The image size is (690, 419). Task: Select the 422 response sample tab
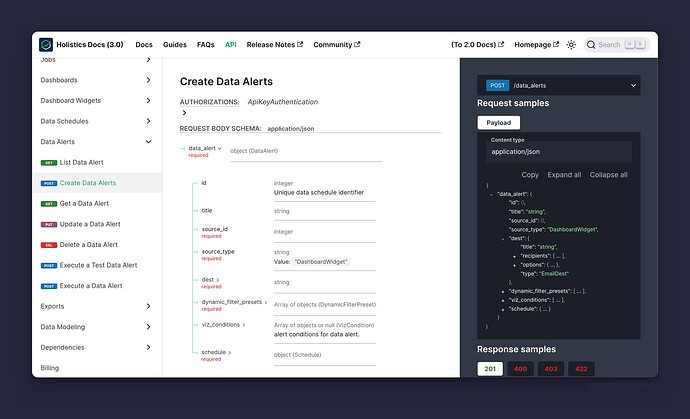581,369
